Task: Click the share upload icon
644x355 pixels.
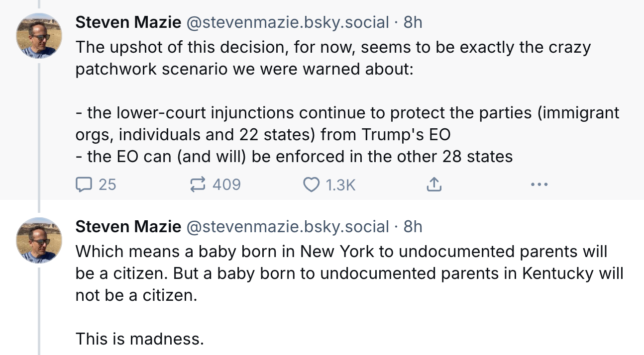Action: tap(434, 185)
